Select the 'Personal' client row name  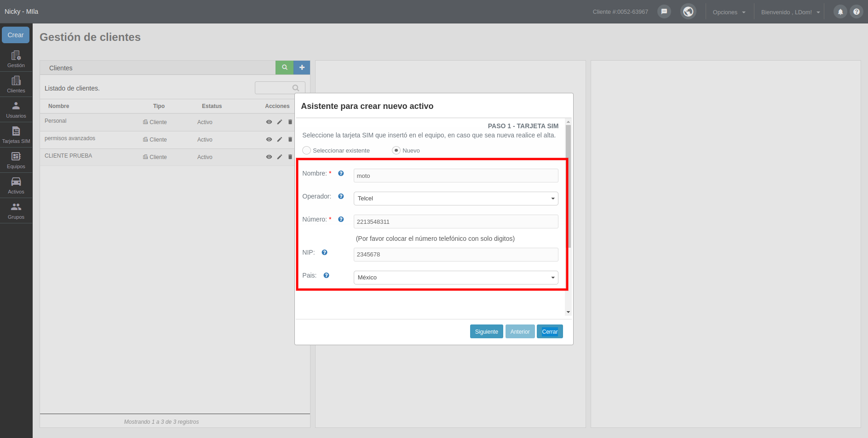tap(56, 121)
